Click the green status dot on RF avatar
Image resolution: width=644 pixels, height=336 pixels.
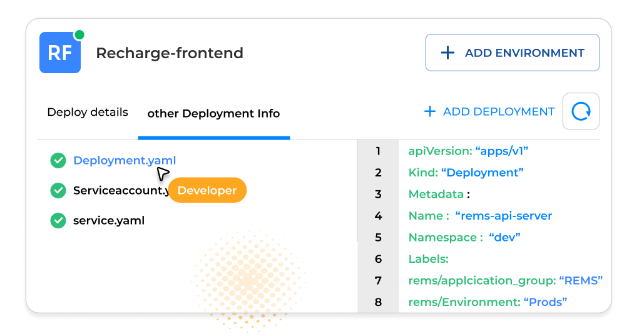(79, 34)
